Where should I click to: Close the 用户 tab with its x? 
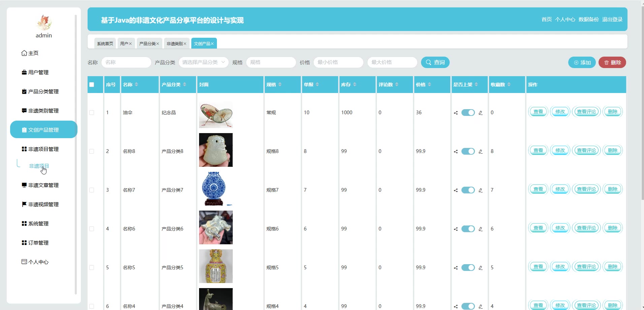[x=130, y=44]
